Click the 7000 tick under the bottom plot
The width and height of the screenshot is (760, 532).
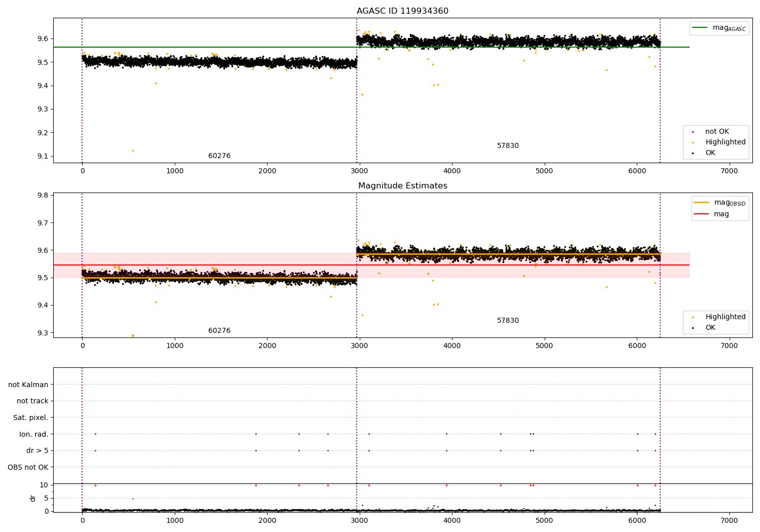point(730,520)
